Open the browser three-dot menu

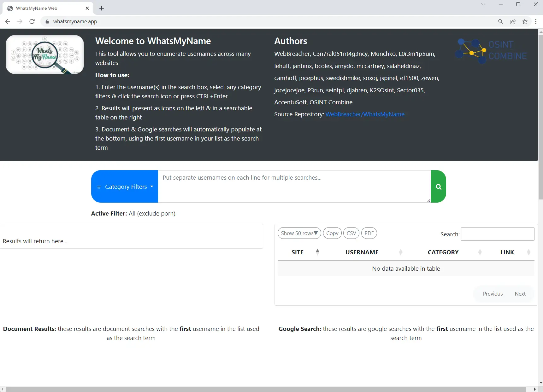[536, 21]
